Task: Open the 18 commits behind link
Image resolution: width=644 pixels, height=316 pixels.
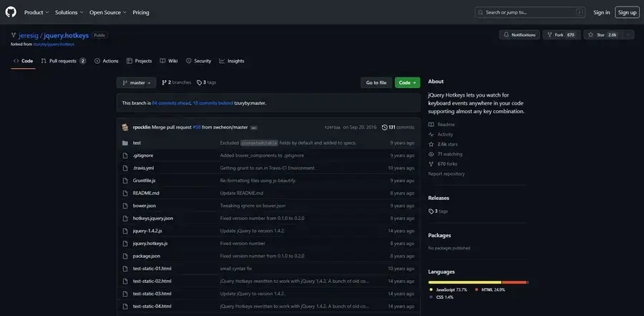Action: pos(213,103)
